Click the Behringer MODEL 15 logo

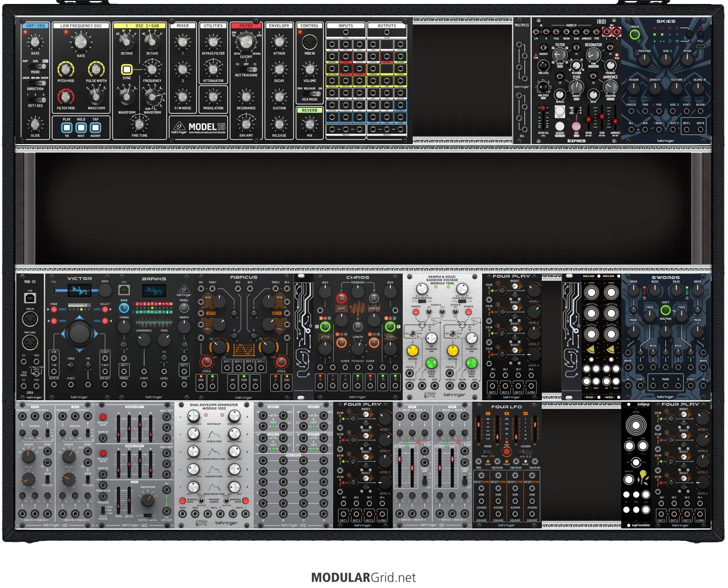199,127
